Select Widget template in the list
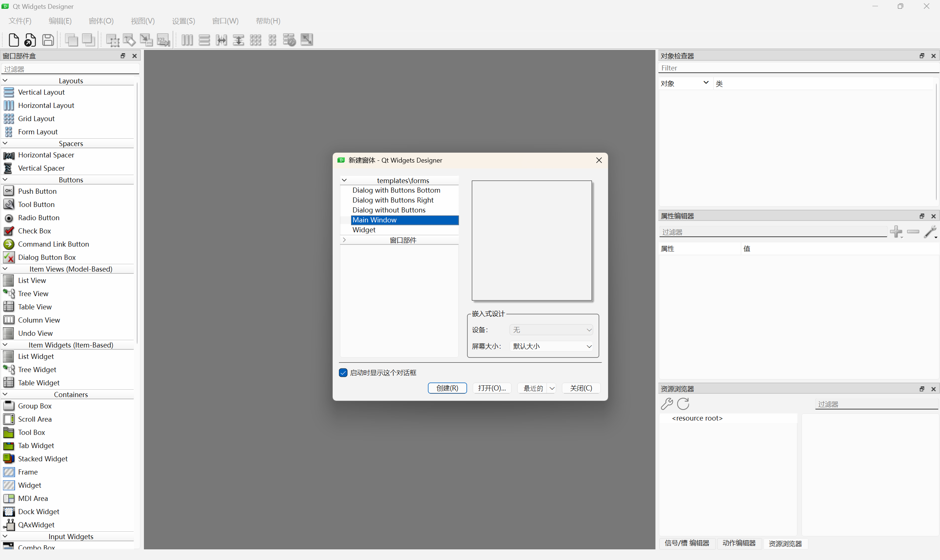 [364, 230]
